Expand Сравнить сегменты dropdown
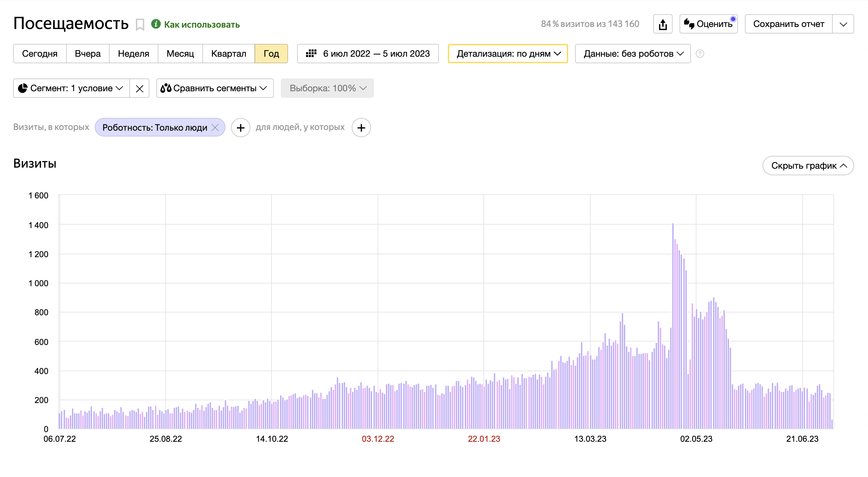 215,88
